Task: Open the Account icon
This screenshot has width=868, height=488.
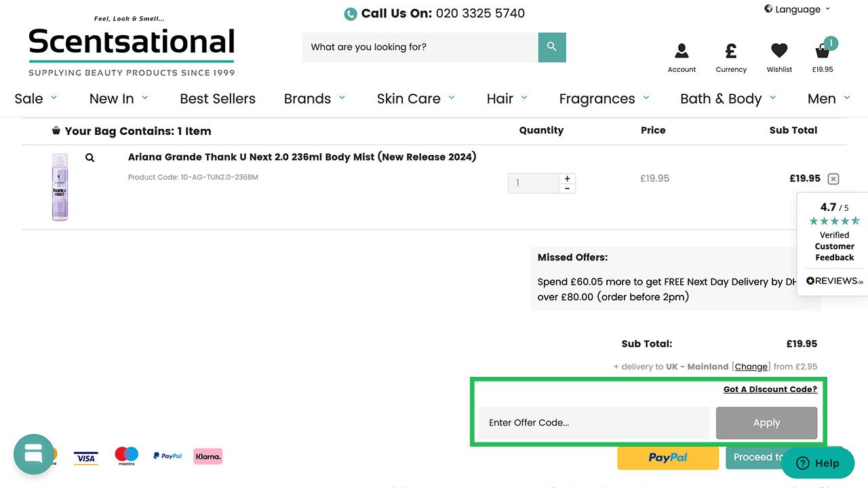Action: (682, 51)
